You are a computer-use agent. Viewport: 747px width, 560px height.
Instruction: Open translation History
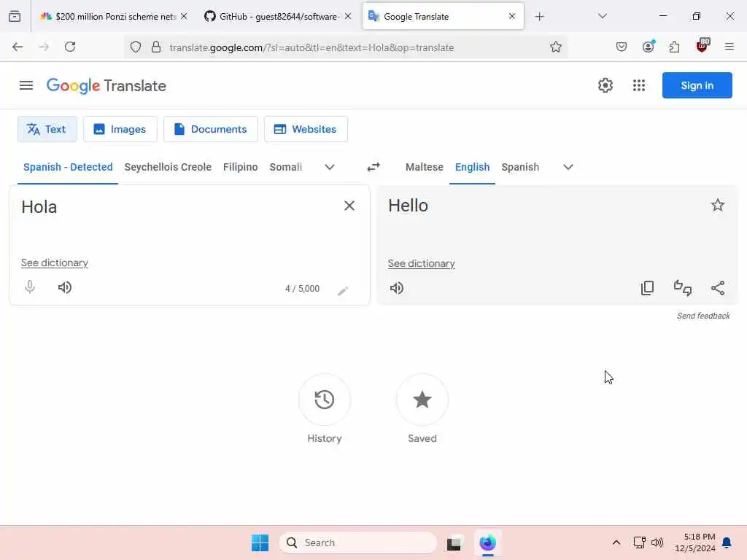[325, 400]
